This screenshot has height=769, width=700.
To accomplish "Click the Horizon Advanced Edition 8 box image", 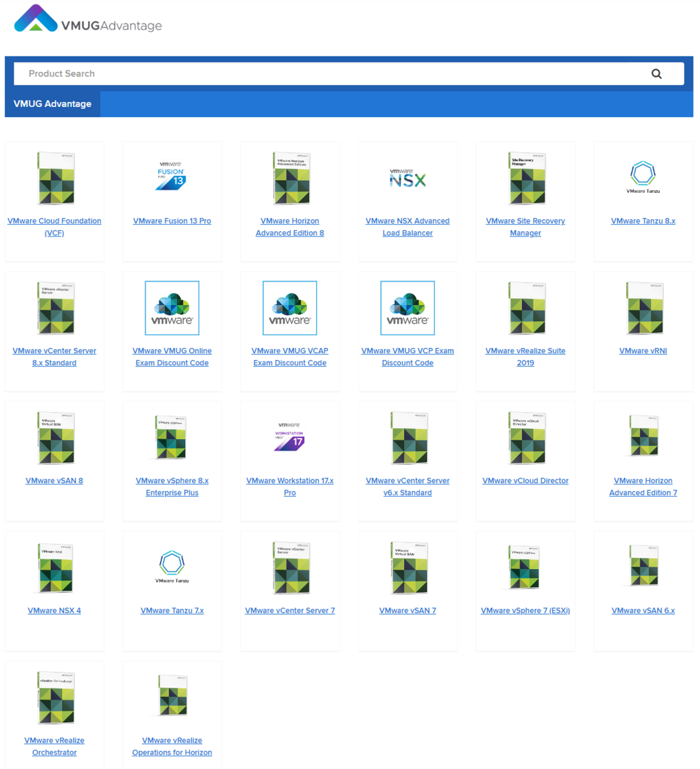I will click(x=291, y=179).
